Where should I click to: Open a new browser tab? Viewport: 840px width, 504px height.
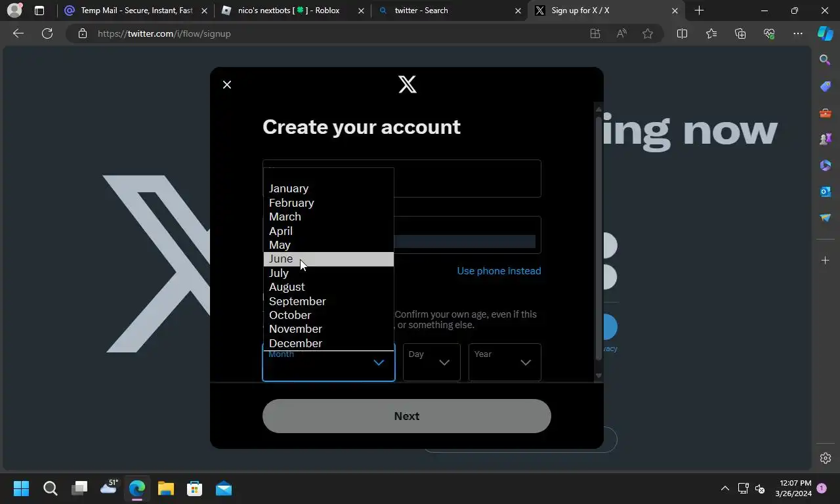(x=699, y=10)
